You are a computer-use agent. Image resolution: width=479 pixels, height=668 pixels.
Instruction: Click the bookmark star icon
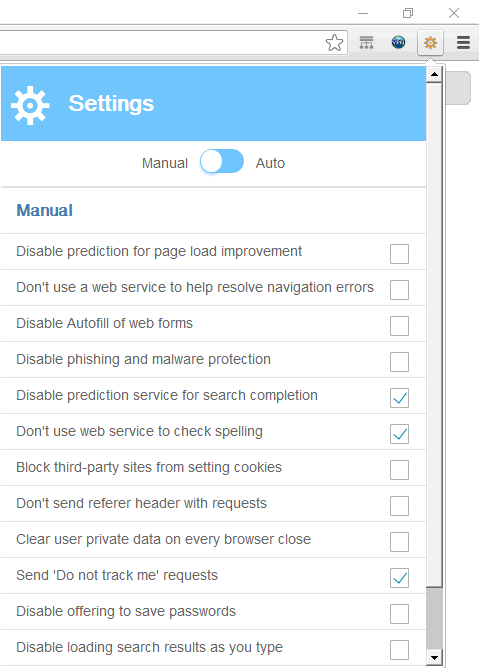click(x=334, y=43)
